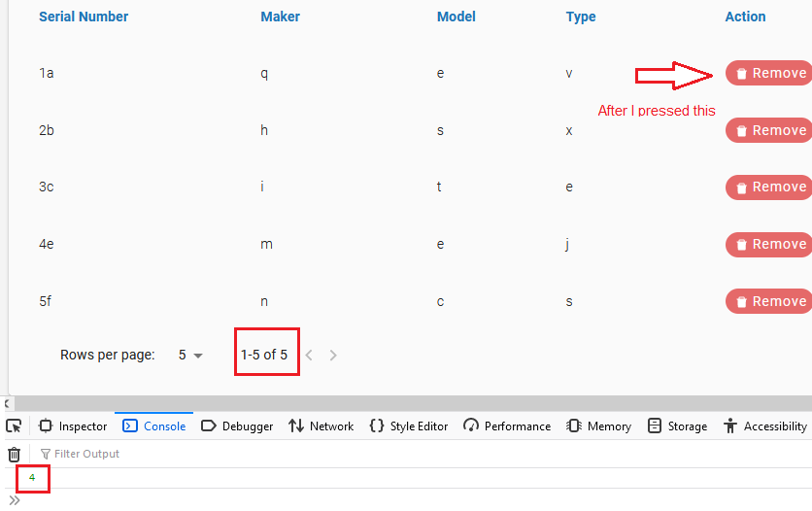This screenshot has height=511, width=812.
Task: Open the Style Editor tab
Action: pyautogui.click(x=409, y=426)
